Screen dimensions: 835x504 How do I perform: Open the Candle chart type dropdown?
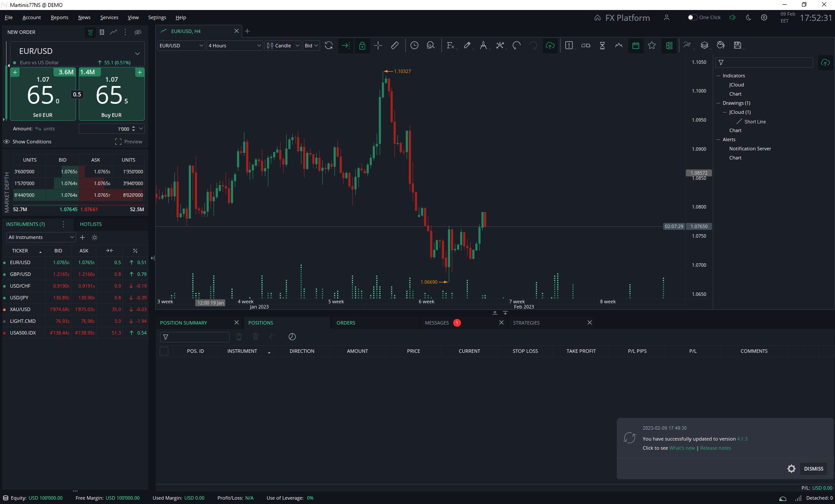click(283, 46)
